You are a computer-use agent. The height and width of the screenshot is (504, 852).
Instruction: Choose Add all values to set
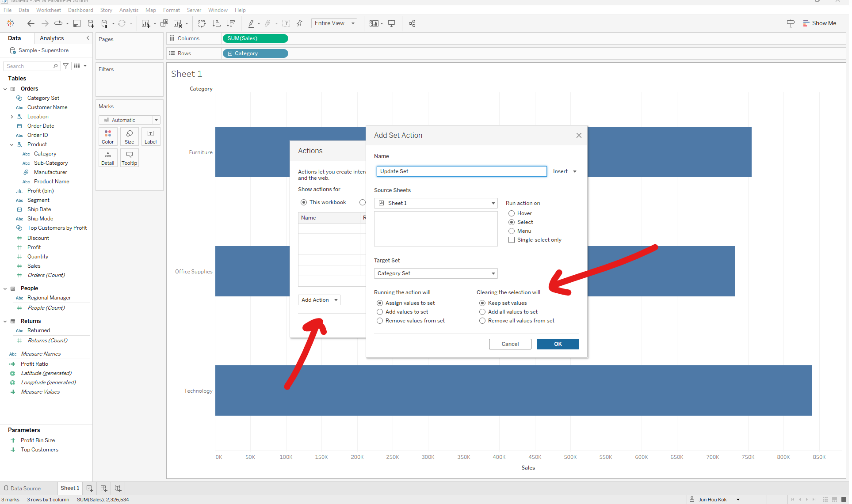(482, 312)
